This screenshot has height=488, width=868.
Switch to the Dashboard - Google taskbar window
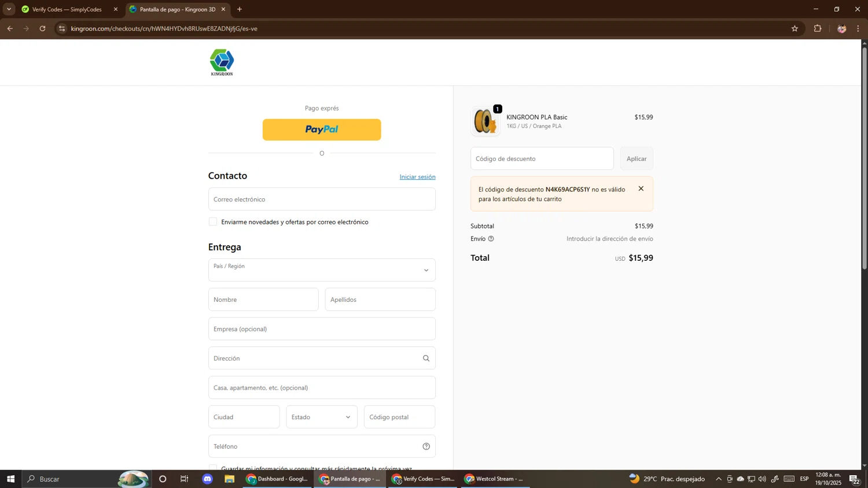(278, 479)
